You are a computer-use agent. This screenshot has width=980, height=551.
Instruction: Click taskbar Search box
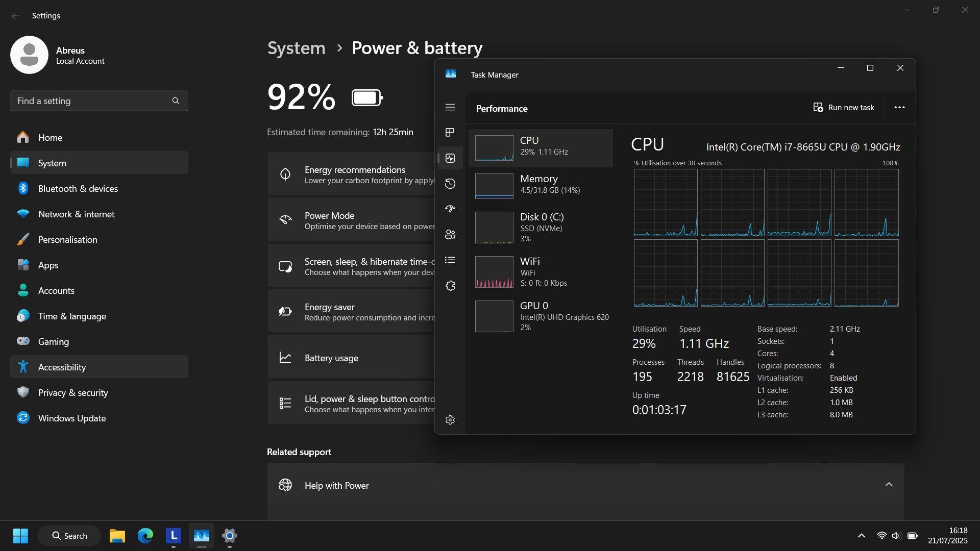pyautogui.click(x=69, y=536)
